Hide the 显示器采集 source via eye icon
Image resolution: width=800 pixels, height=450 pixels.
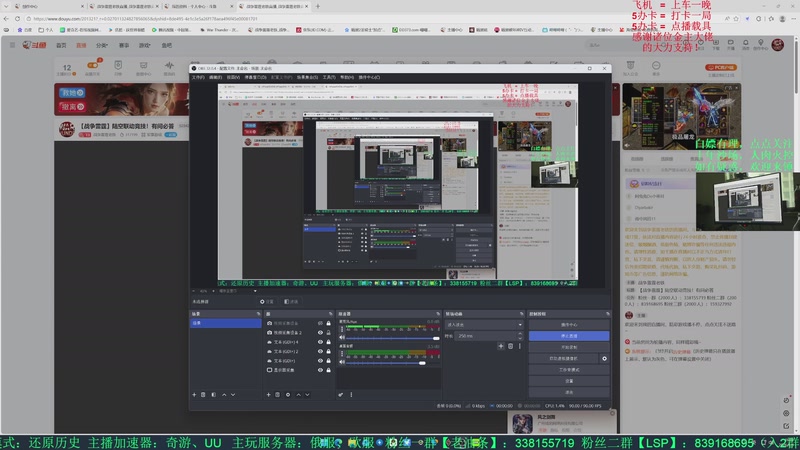point(320,370)
